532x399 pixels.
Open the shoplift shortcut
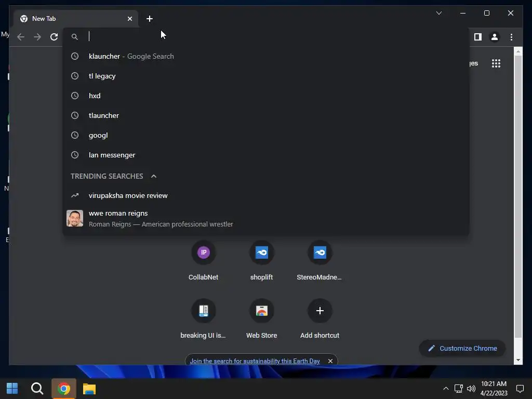[262, 261]
